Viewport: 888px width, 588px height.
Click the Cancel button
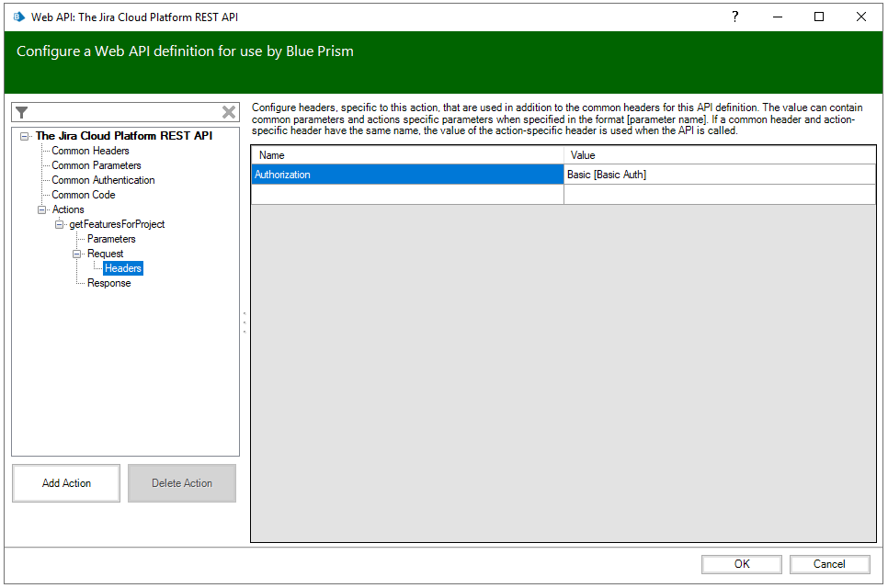828,564
